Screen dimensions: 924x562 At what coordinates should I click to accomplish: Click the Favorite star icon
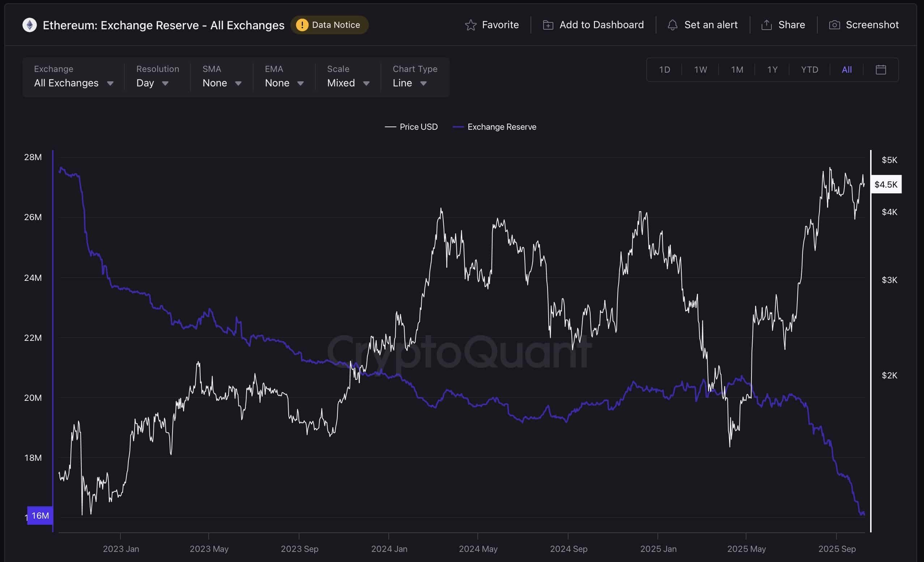(470, 25)
